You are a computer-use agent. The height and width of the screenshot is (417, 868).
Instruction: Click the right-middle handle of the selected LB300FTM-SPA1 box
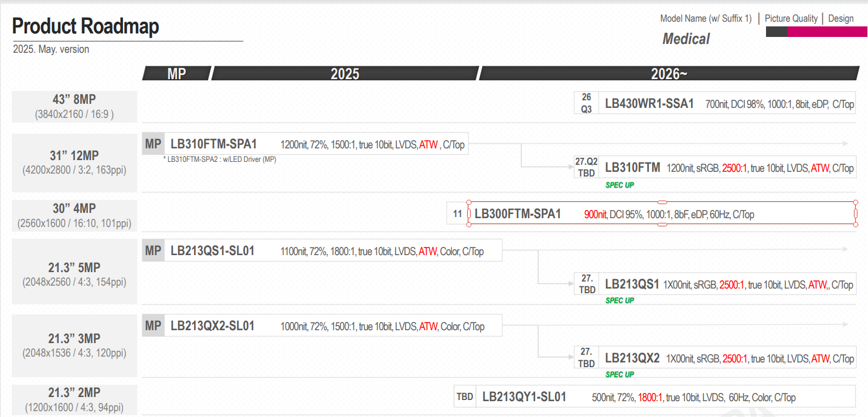tap(856, 213)
